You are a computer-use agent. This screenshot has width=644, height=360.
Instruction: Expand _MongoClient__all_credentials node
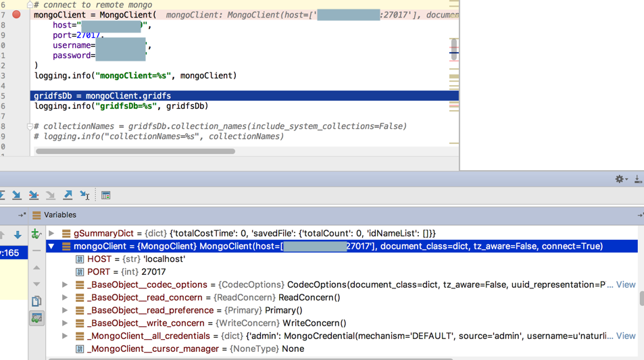click(65, 336)
